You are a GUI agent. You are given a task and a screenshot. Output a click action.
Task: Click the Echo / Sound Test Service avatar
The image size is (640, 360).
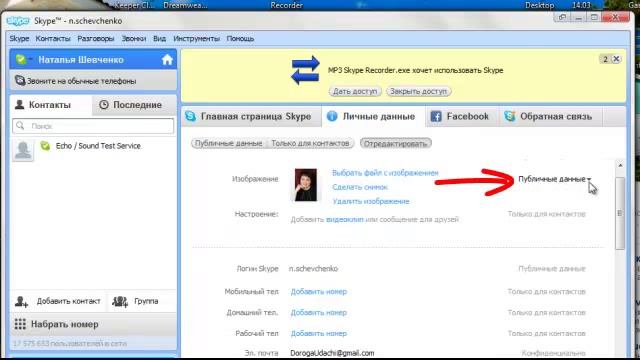coord(23,150)
